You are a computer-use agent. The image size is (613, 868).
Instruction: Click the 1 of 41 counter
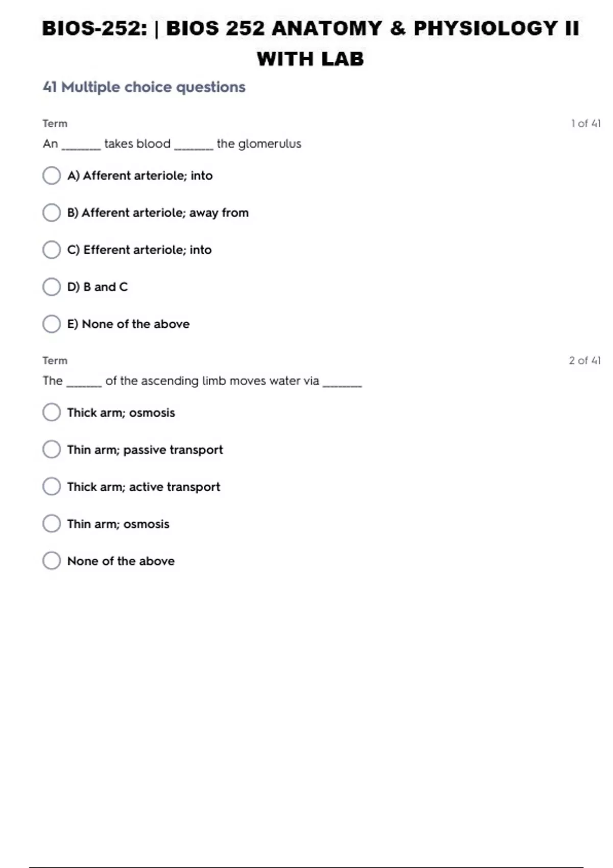pyautogui.click(x=585, y=124)
